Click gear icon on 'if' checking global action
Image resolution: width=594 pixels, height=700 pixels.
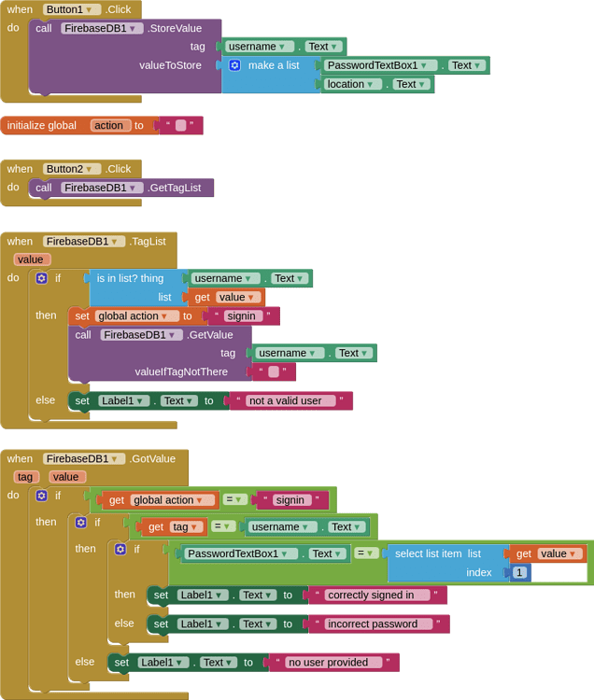[x=42, y=496]
